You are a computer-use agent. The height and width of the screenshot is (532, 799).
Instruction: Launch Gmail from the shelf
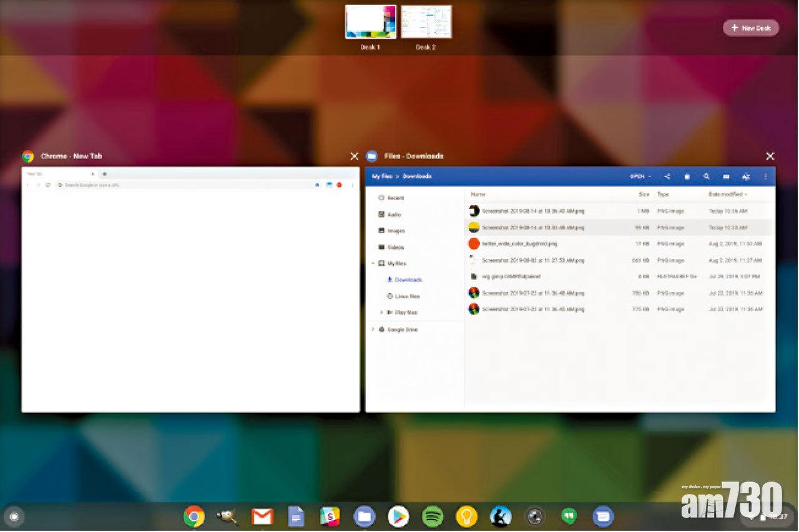(x=262, y=516)
